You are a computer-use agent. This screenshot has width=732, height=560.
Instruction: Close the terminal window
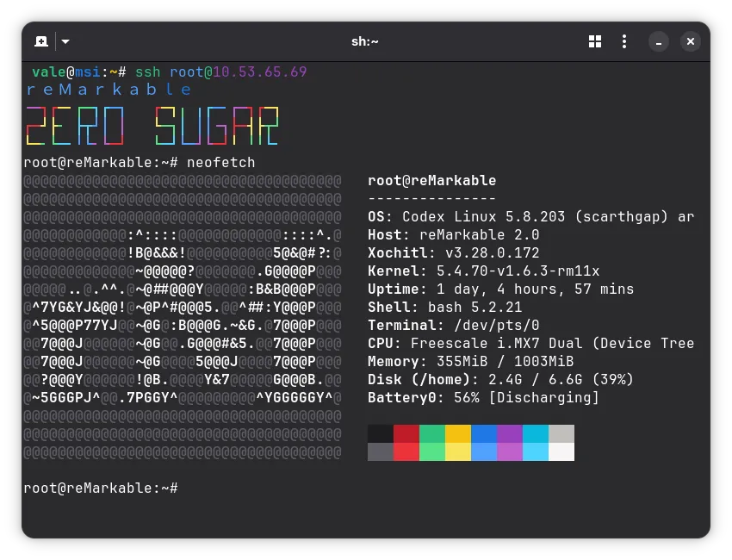point(691,42)
